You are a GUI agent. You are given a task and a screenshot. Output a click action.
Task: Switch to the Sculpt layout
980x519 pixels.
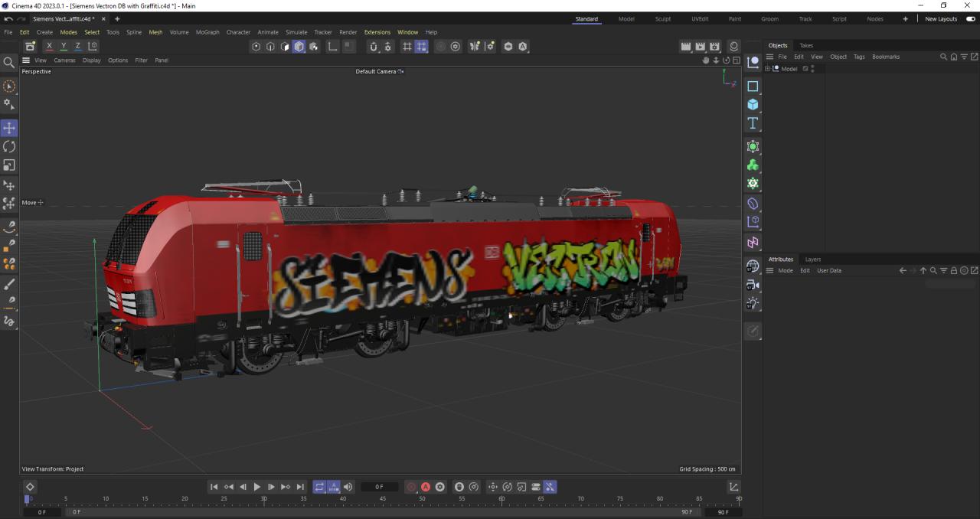pyautogui.click(x=663, y=19)
